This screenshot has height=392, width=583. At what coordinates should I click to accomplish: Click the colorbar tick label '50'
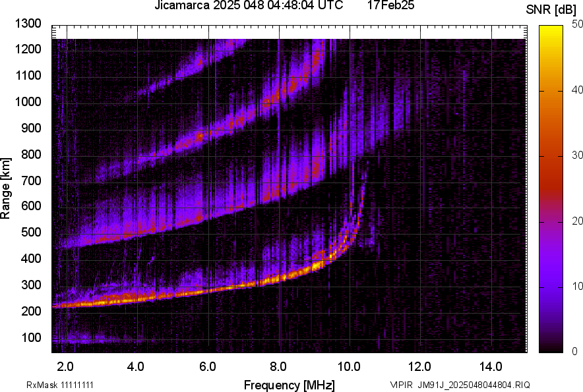[x=577, y=24]
